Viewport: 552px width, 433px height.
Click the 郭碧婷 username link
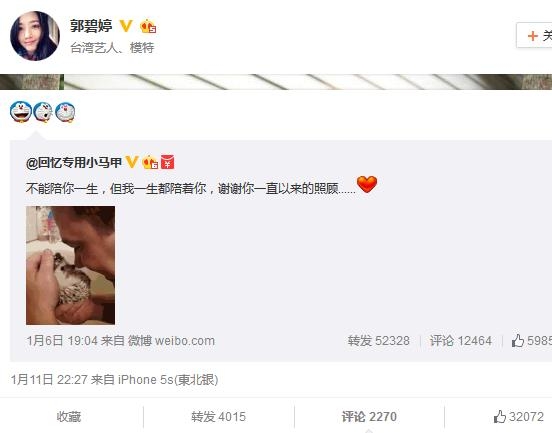click(x=91, y=26)
